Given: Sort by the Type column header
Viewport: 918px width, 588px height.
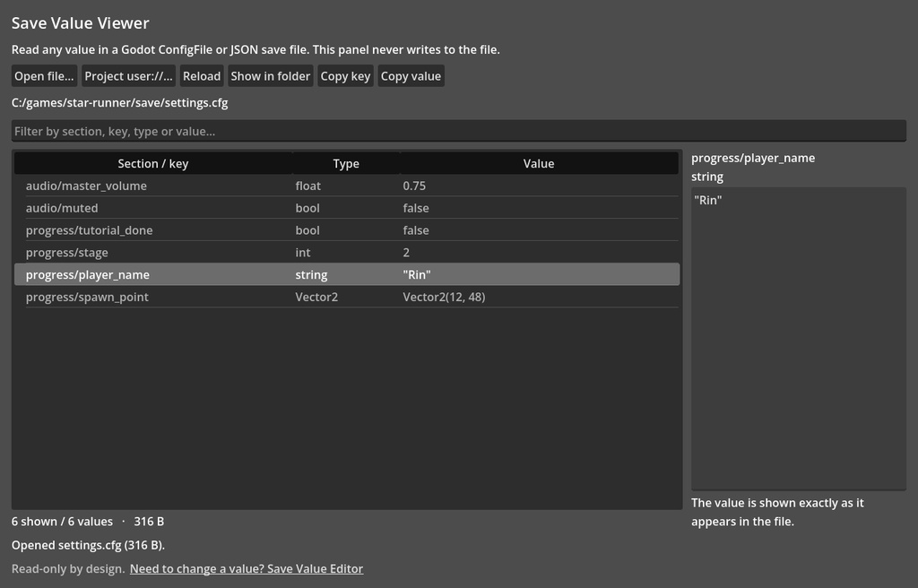Looking at the screenshot, I should 346,163.
